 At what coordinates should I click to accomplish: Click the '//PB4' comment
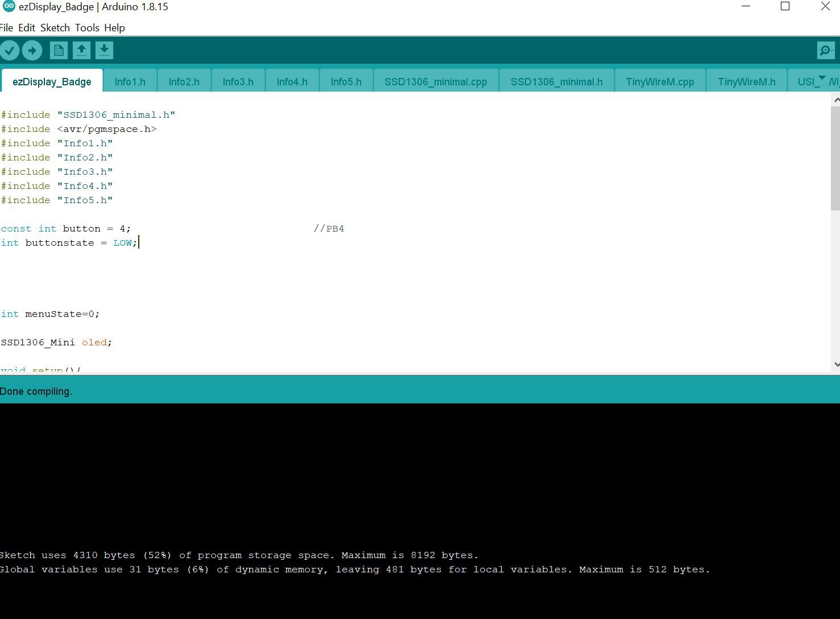coord(329,229)
